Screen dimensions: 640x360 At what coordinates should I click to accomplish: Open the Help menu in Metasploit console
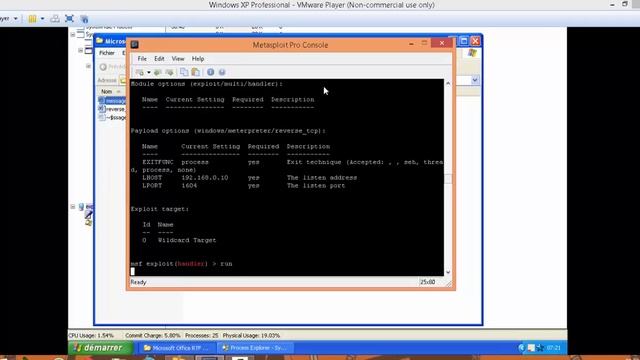[x=198, y=59]
